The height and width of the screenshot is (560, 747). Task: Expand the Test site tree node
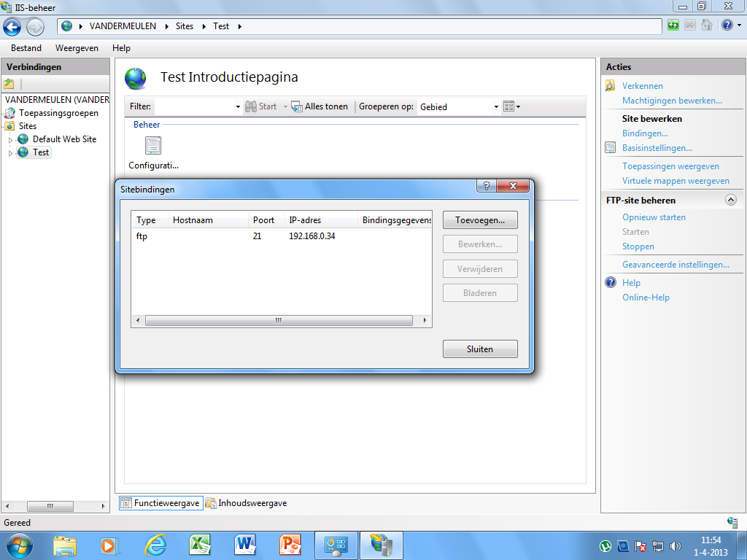click(x=10, y=153)
